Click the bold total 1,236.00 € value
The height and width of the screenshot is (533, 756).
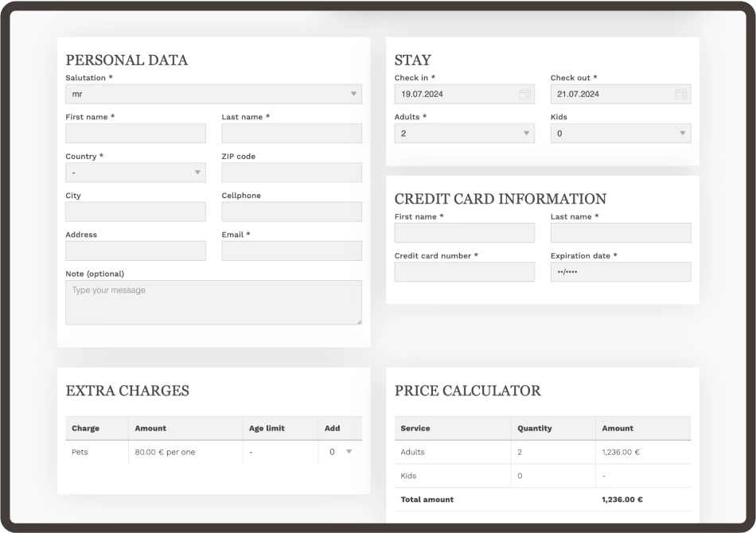[622, 500]
